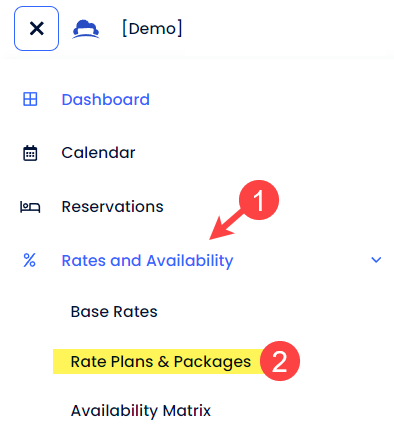Close the sidebar with the X button
The image size is (394, 443).
pos(36,28)
